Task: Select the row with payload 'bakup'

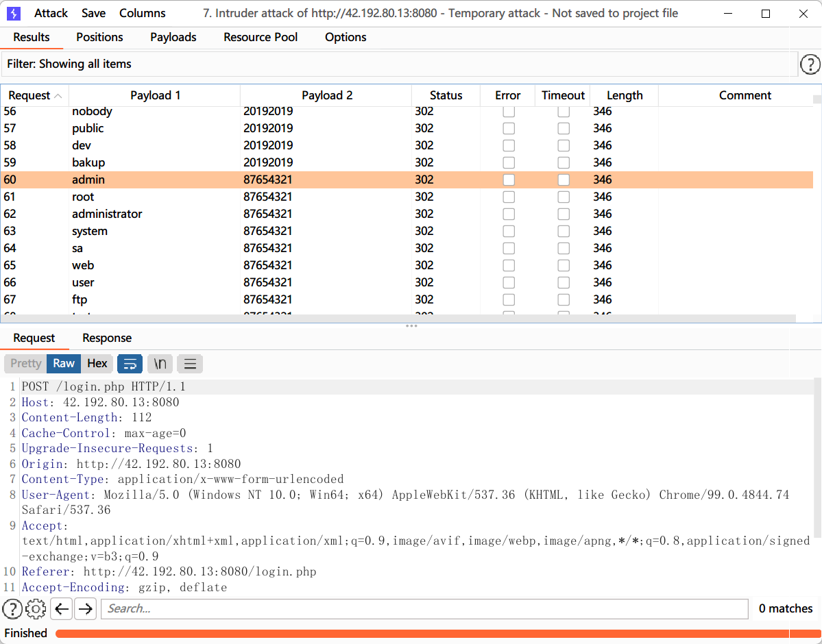Action: click(x=407, y=162)
